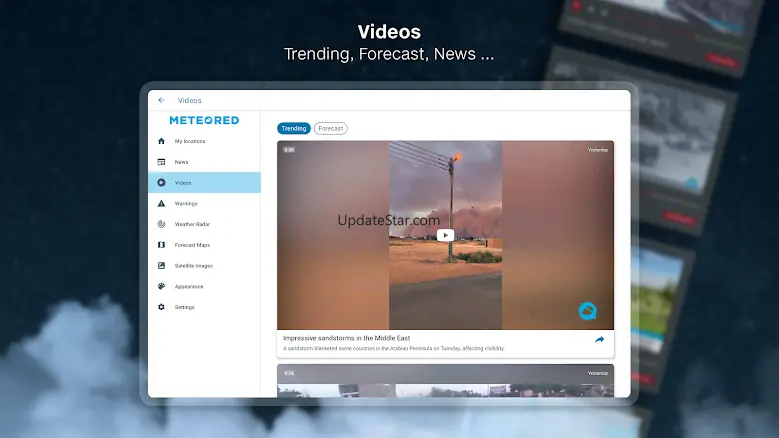Click the sandstorm description about the Arabian Peninsula
The width and height of the screenshot is (779, 438).
point(393,349)
